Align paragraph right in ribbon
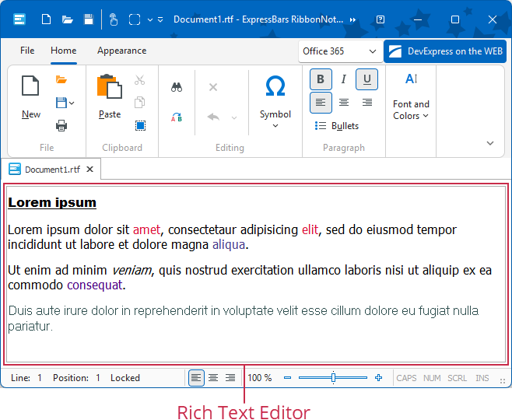512x420 pixels. 367,103
